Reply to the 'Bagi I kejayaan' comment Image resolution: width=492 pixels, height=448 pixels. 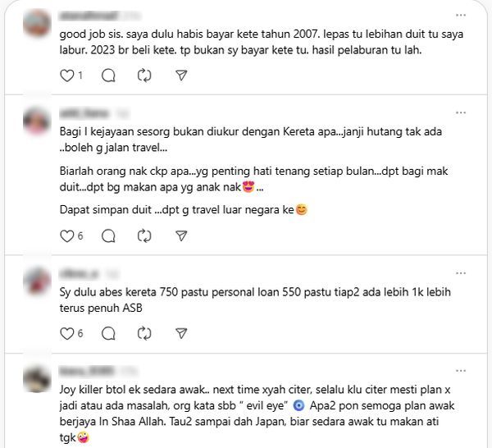108,236
